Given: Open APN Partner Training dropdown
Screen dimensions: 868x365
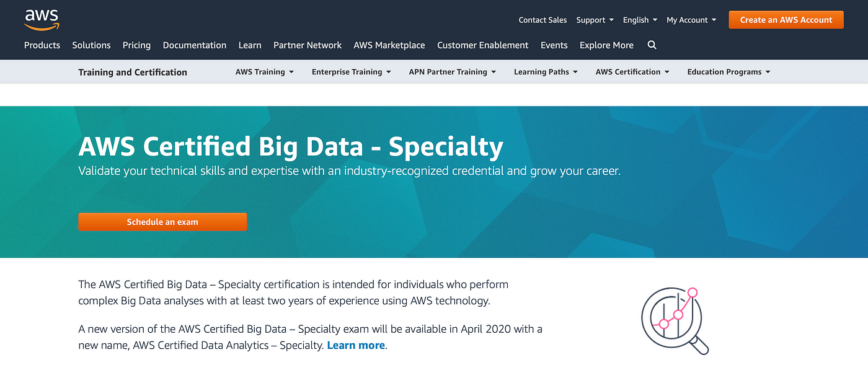Looking at the screenshot, I should pos(453,72).
